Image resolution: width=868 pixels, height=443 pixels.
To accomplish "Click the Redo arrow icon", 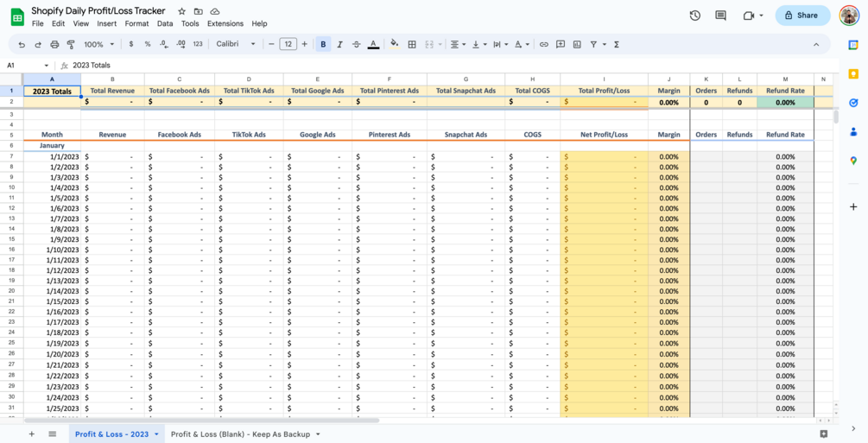I will point(38,44).
